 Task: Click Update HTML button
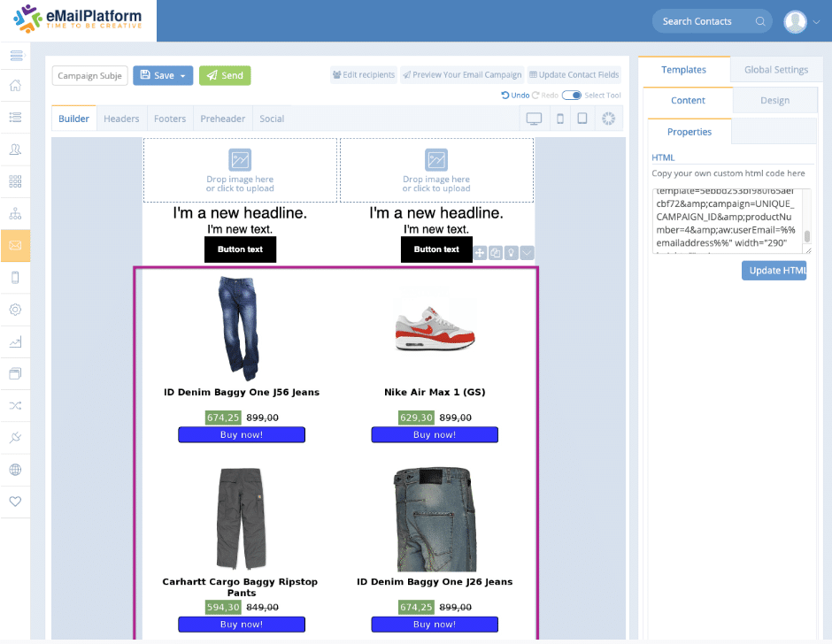[774, 271]
